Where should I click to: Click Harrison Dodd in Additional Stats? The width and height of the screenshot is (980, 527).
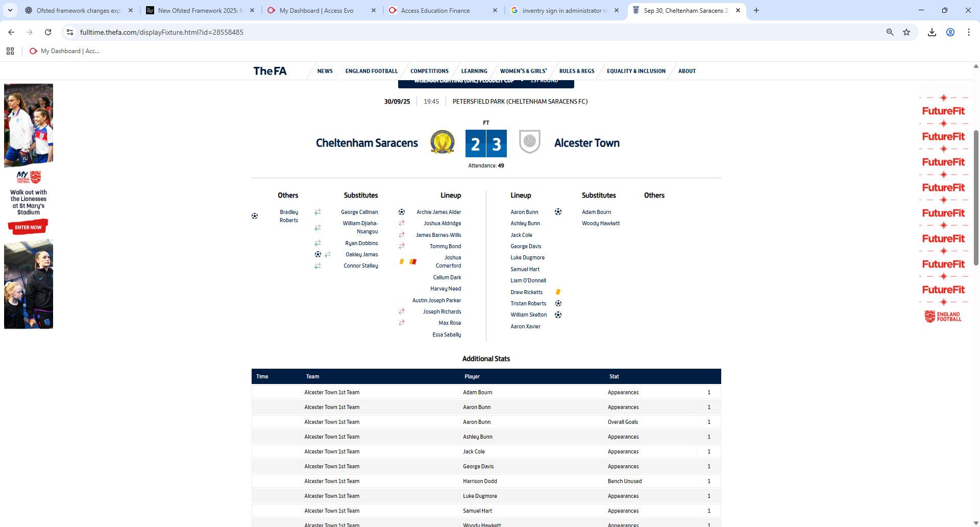point(480,481)
